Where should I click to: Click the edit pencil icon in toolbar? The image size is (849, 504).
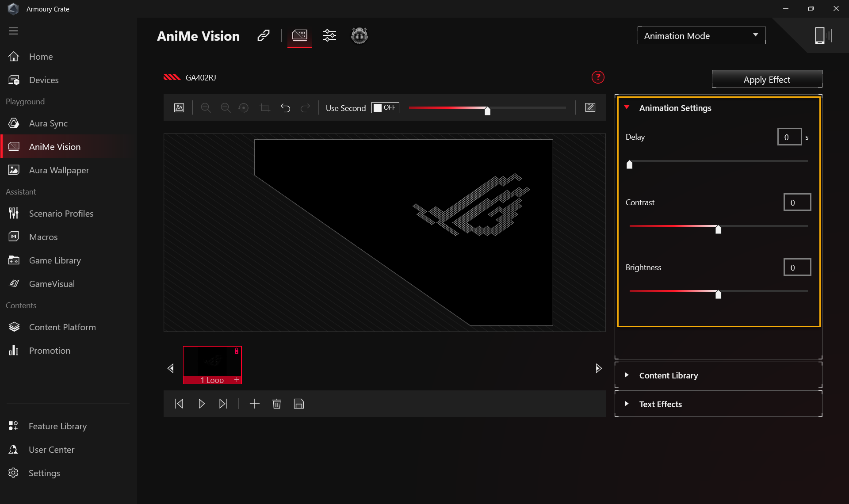[590, 108]
